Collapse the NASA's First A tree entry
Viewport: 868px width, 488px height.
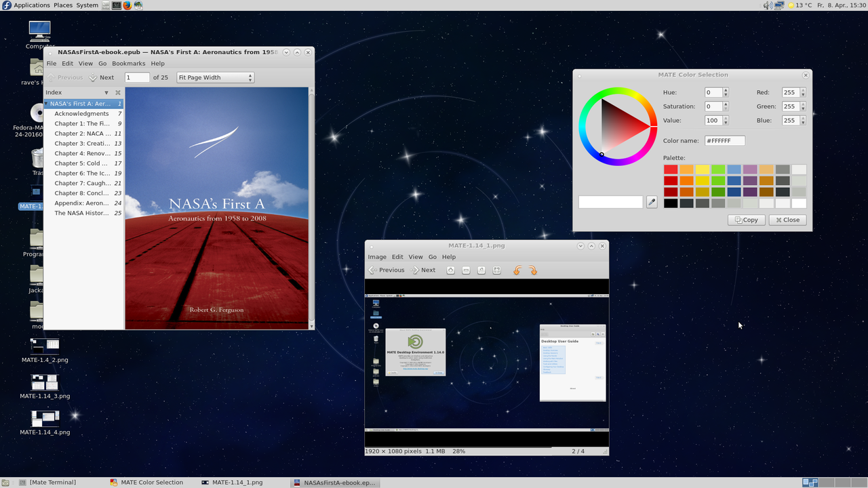pyautogui.click(x=47, y=104)
